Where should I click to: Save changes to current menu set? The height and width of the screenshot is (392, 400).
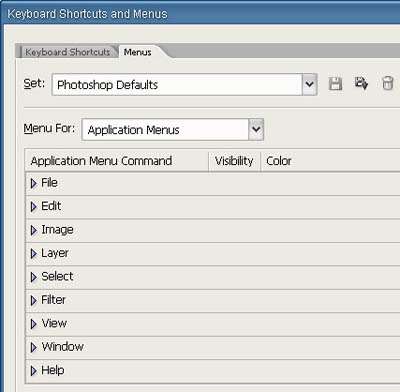(x=335, y=84)
